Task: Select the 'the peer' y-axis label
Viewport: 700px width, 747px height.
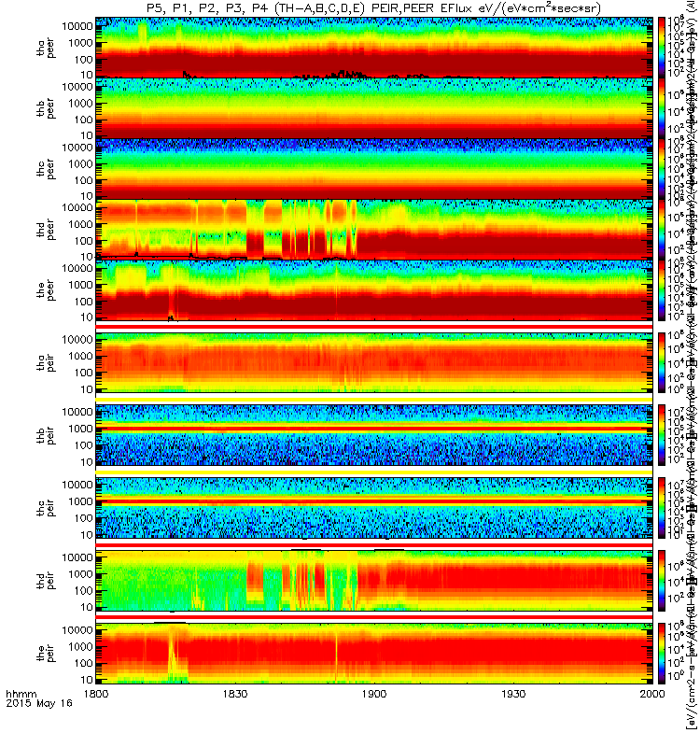Action: 46,290
